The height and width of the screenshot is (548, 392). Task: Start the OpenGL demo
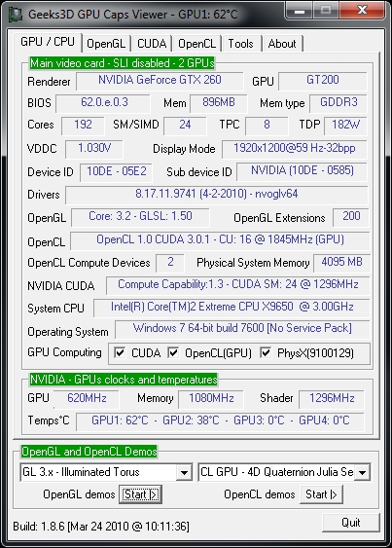tap(140, 494)
